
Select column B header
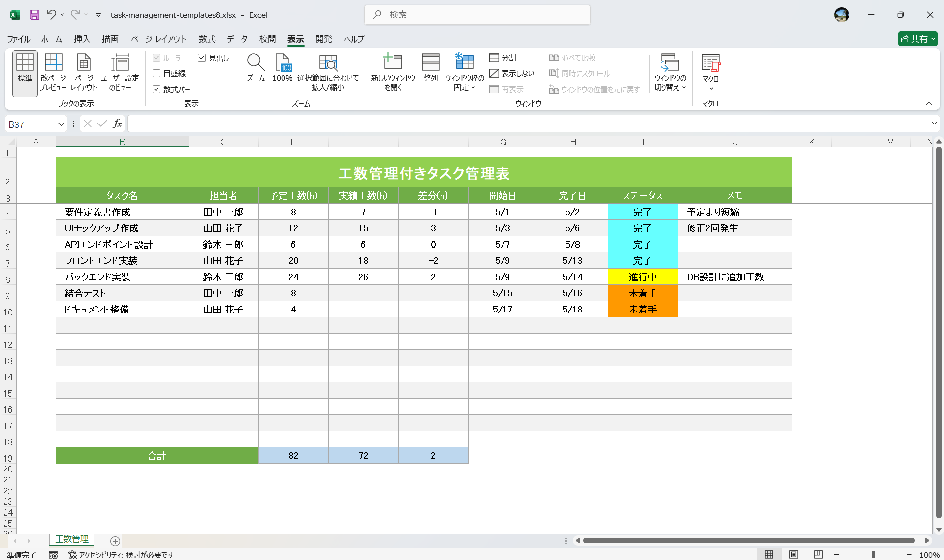(x=122, y=142)
